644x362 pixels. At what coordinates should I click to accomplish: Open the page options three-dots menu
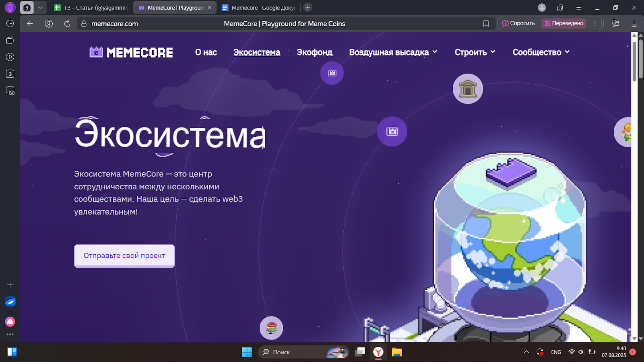[x=595, y=23]
